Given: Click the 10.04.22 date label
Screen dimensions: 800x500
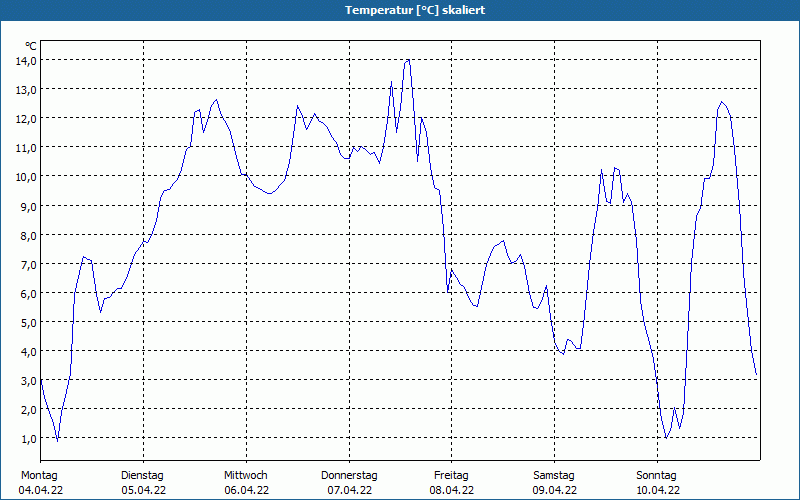Looking at the screenshot, I should coord(658,490).
